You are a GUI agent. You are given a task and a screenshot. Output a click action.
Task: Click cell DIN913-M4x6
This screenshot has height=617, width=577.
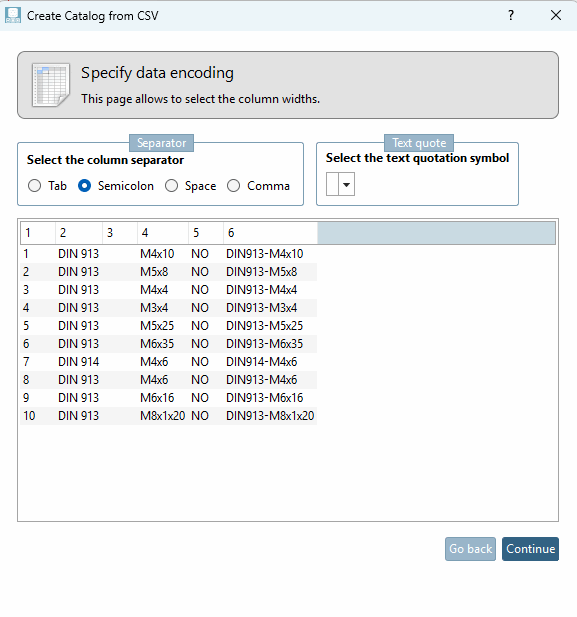270,380
